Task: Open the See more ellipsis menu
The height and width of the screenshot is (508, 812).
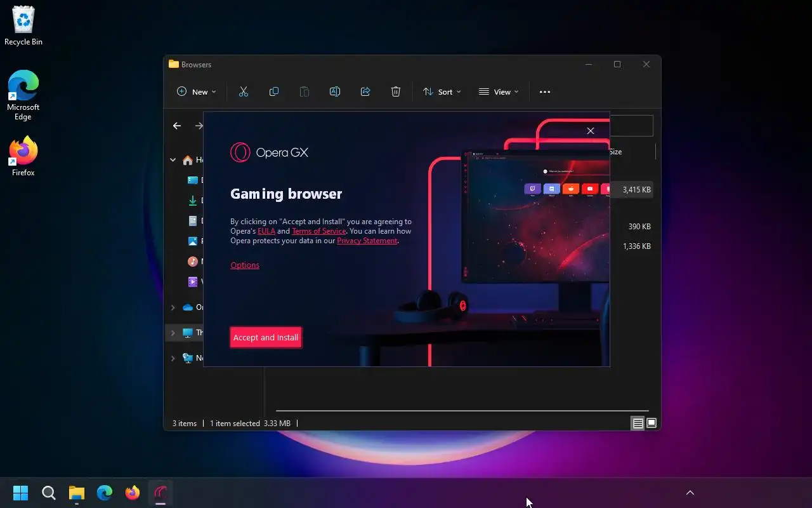Action: [x=544, y=91]
